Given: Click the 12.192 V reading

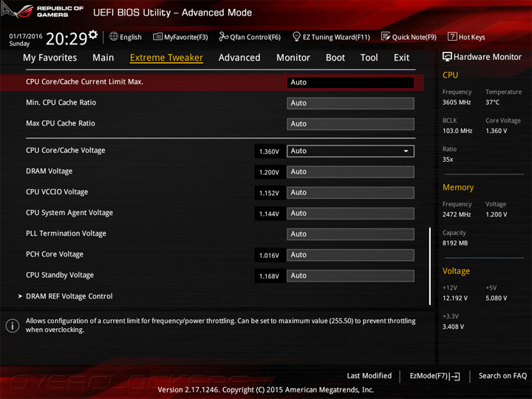Looking at the screenshot, I should 455,299.
